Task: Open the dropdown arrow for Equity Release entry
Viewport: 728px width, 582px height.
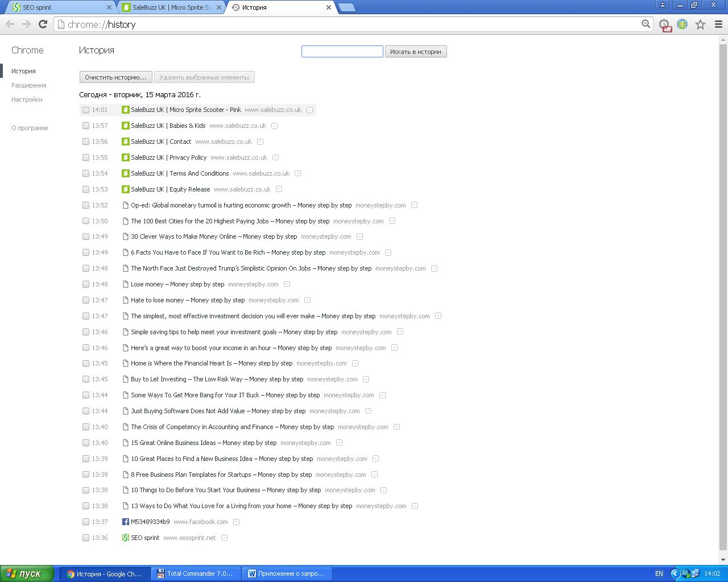Action: coord(279,189)
